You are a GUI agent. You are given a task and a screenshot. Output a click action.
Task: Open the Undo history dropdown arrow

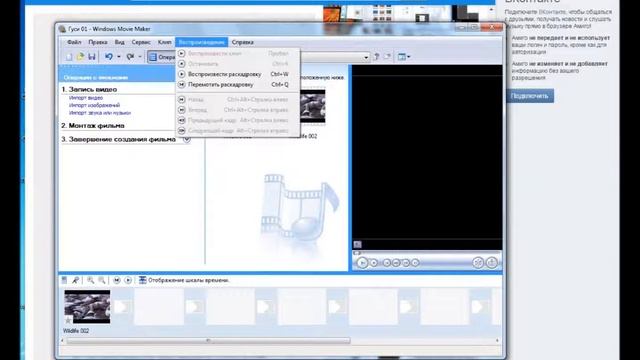119,57
